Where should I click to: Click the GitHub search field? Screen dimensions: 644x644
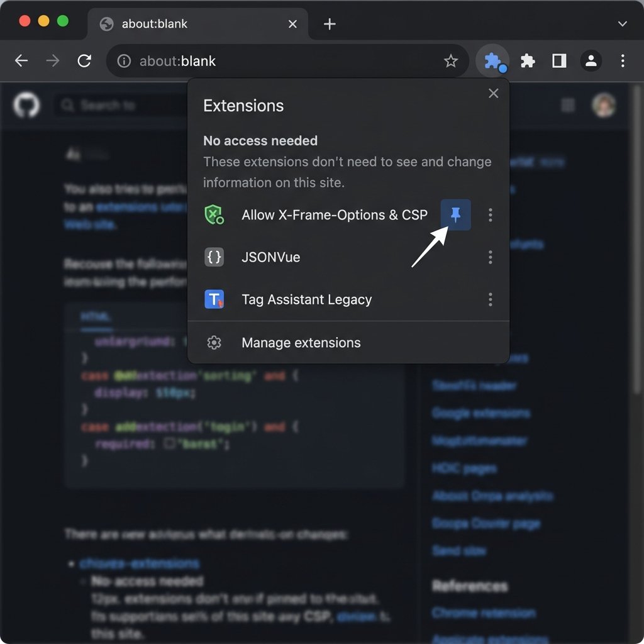coord(121,106)
